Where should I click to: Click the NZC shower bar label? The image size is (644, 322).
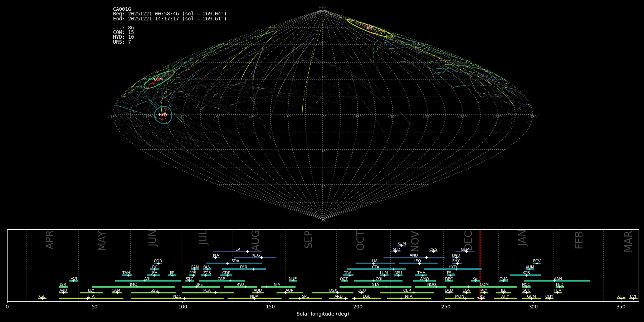click(177, 297)
